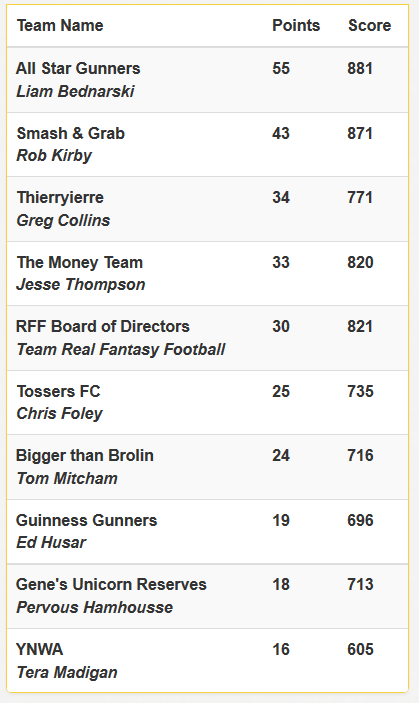Click Gene's Unicorn Reserves team
419x703 pixels.
pyautogui.click(x=111, y=585)
